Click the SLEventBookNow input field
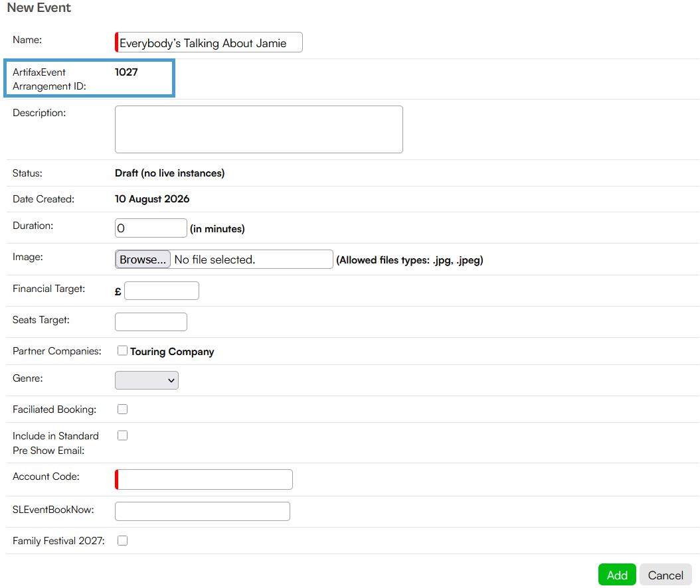 (x=203, y=511)
